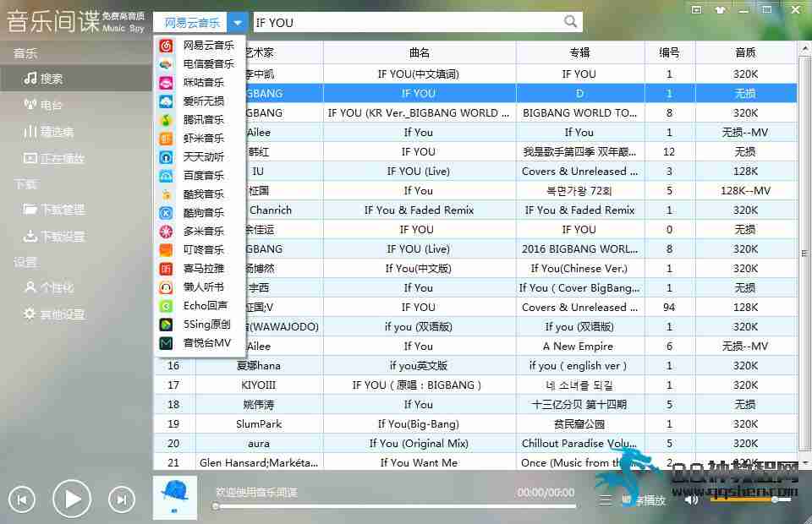This screenshot has width=812, height=524.
Task: Open 下载设置 in the sidebar
Action: (75, 237)
